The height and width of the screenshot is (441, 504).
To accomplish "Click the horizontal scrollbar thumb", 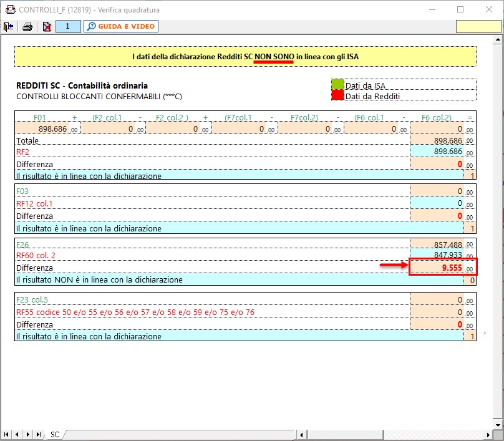I will 345,435.
